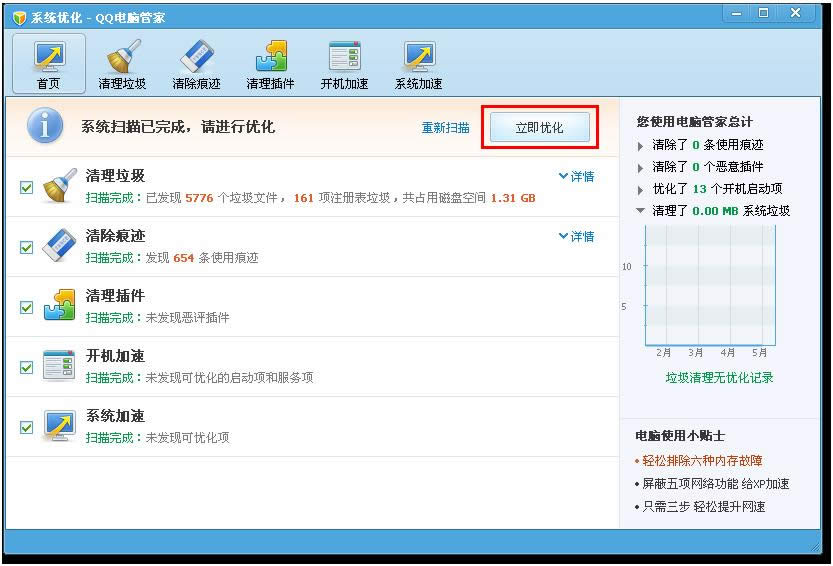This screenshot has height=566, width=833.
Task: Click the QQ电脑管家 shield icon in title bar
Action: [19, 18]
